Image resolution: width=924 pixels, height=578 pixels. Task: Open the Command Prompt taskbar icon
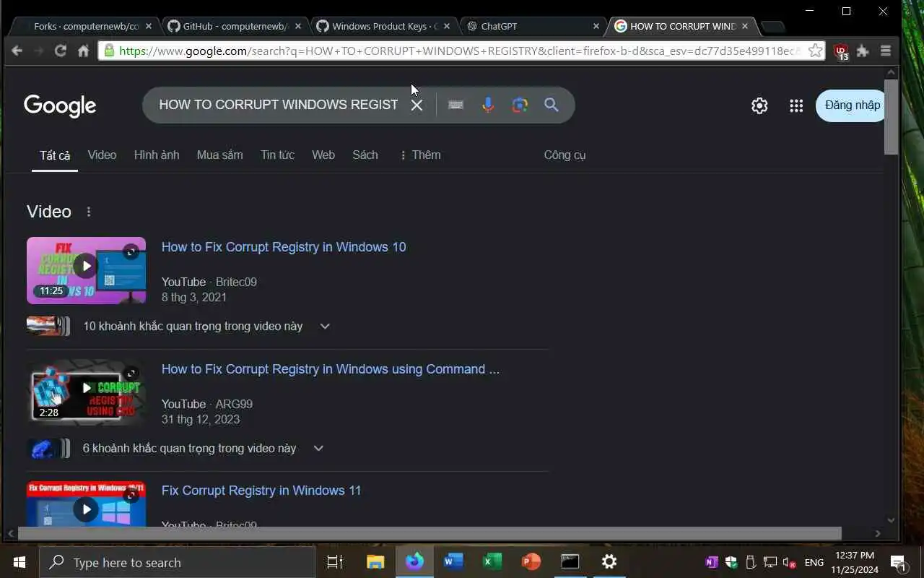pyautogui.click(x=570, y=562)
